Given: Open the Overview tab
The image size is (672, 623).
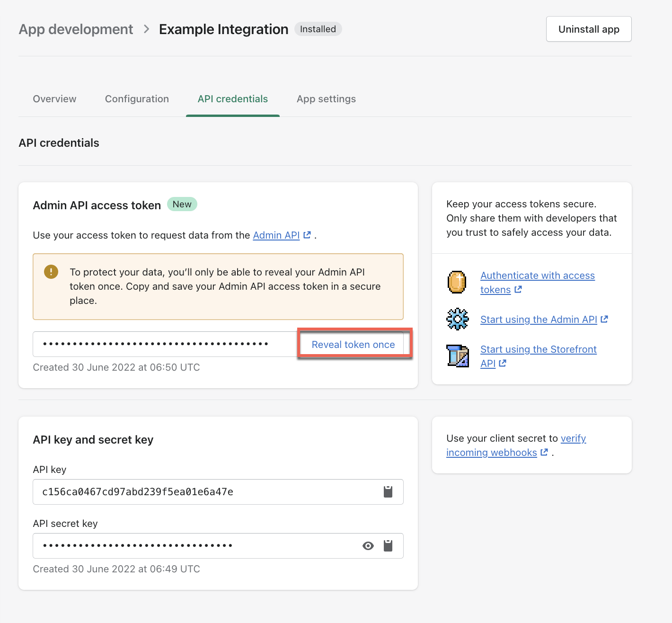Looking at the screenshot, I should click(x=54, y=99).
